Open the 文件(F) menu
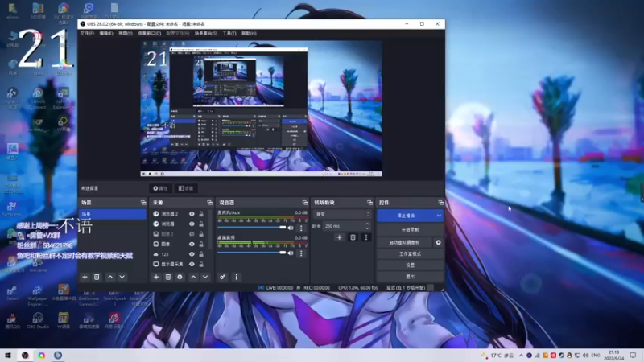The image size is (644, 362). point(87,33)
